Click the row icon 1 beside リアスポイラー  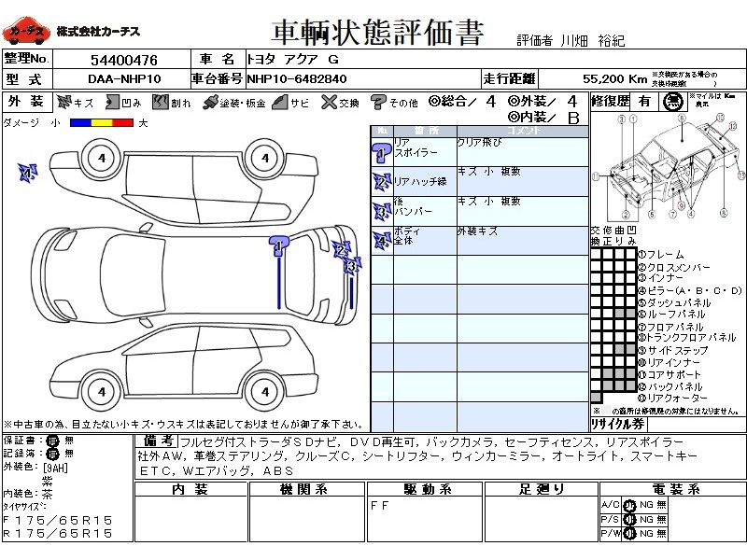382,153
